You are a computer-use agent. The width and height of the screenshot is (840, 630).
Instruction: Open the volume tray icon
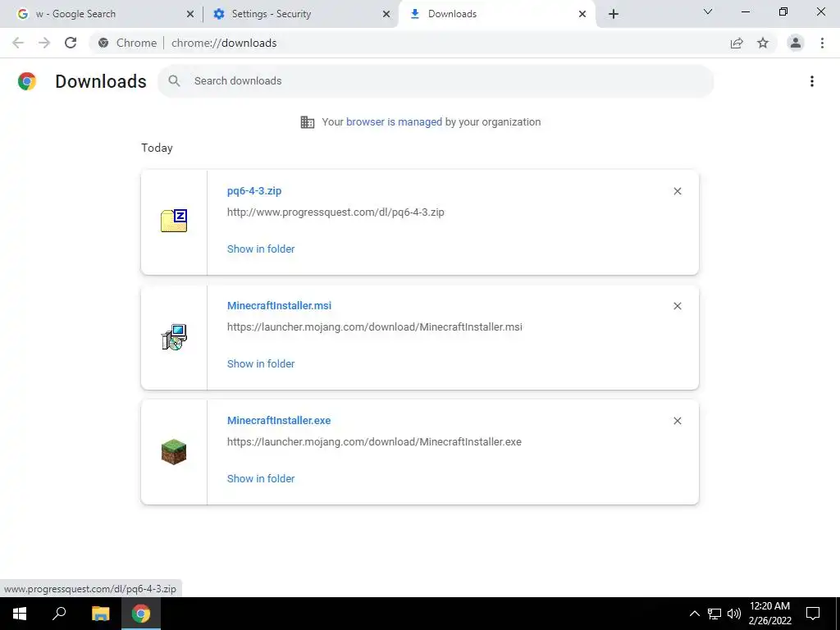734,614
